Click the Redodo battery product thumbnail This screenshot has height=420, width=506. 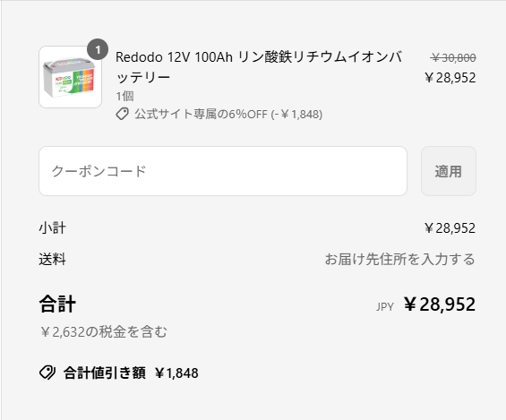click(x=71, y=77)
